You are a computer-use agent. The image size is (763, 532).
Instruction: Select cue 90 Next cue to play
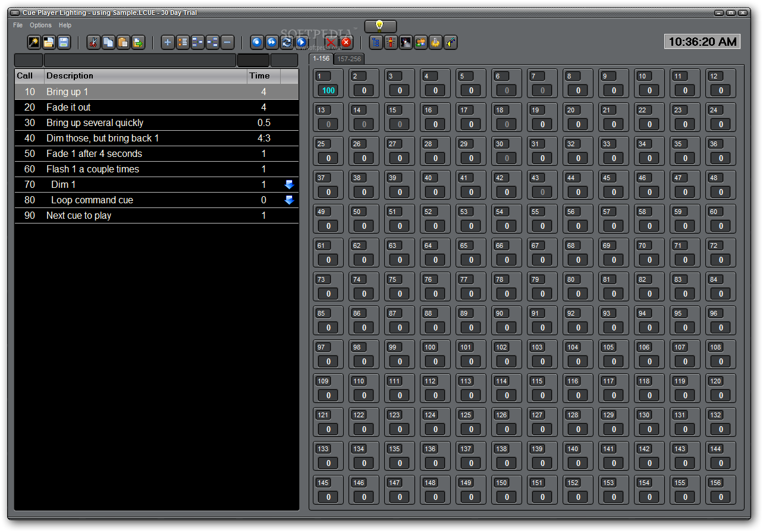[x=156, y=215]
